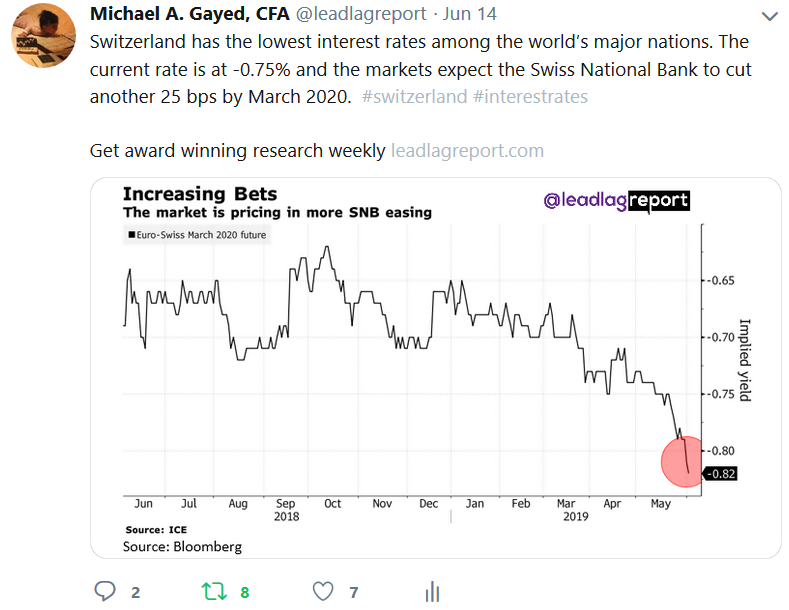Viewport: 789px width, 610px height.
Task: Click the @leadlagreport logo inside the chart
Action: pyautogui.click(x=616, y=200)
